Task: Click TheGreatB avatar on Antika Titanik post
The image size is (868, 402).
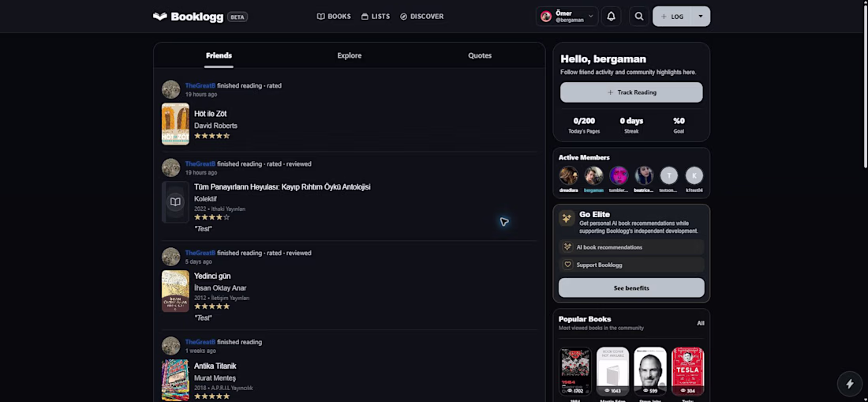Action: click(170, 345)
